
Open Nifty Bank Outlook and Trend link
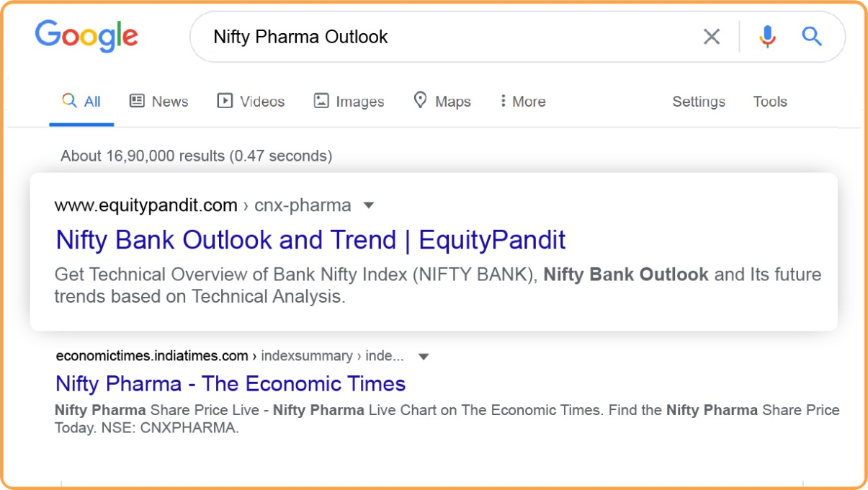pos(310,240)
